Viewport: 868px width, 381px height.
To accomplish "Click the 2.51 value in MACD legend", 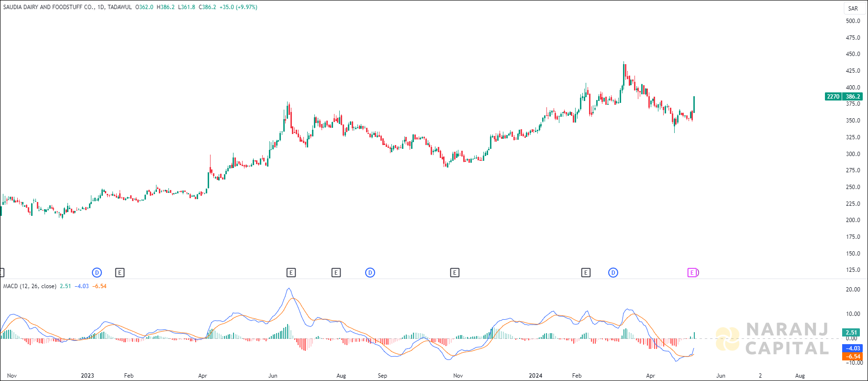I will pyautogui.click(x=66, y=286).
